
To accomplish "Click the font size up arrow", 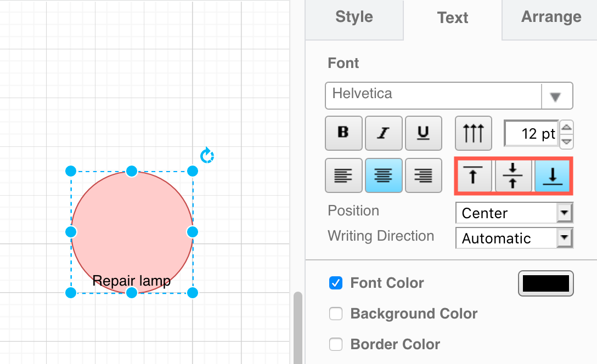I will click(x=566, y=127).
